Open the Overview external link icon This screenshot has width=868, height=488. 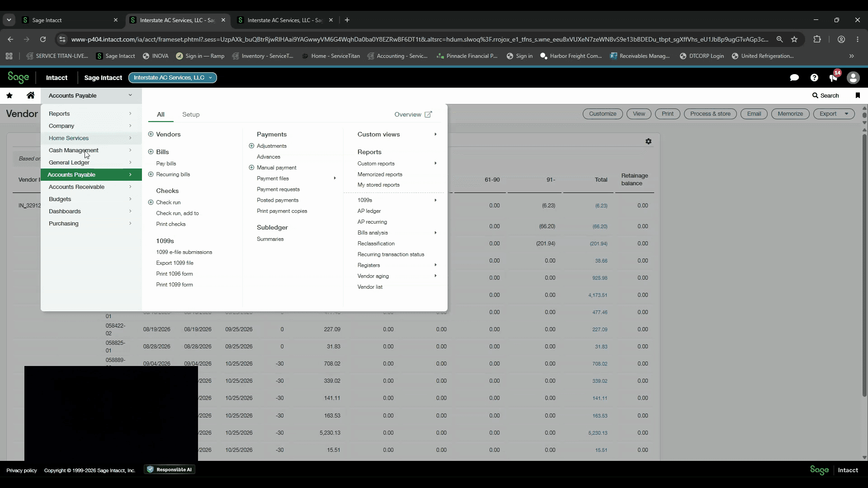pyautogui.click(x=428, y=114)
